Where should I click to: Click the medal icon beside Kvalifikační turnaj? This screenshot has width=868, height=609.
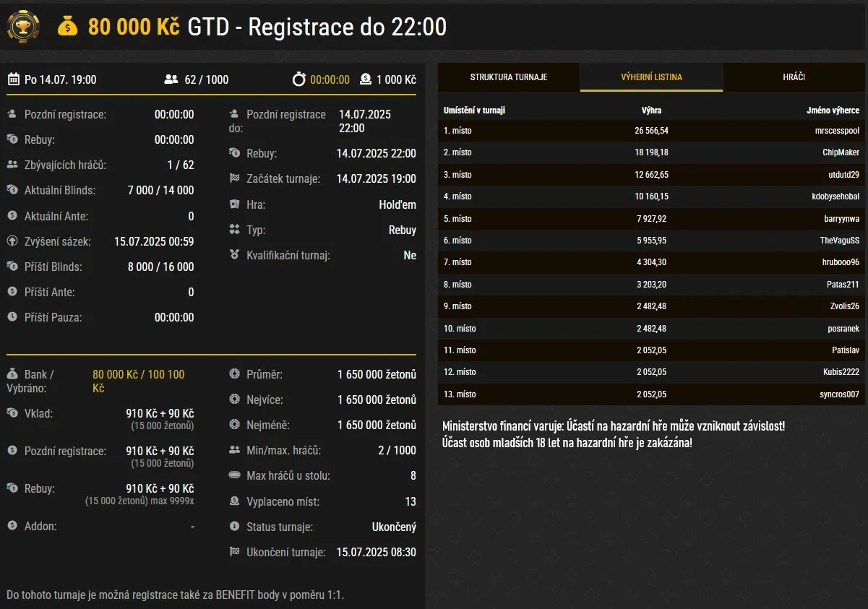coord(234,255)
